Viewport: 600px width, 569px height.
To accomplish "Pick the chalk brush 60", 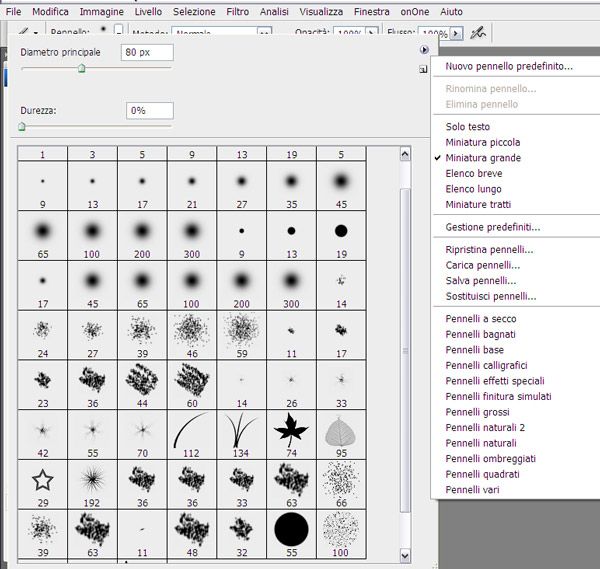I will coord(192,385).
